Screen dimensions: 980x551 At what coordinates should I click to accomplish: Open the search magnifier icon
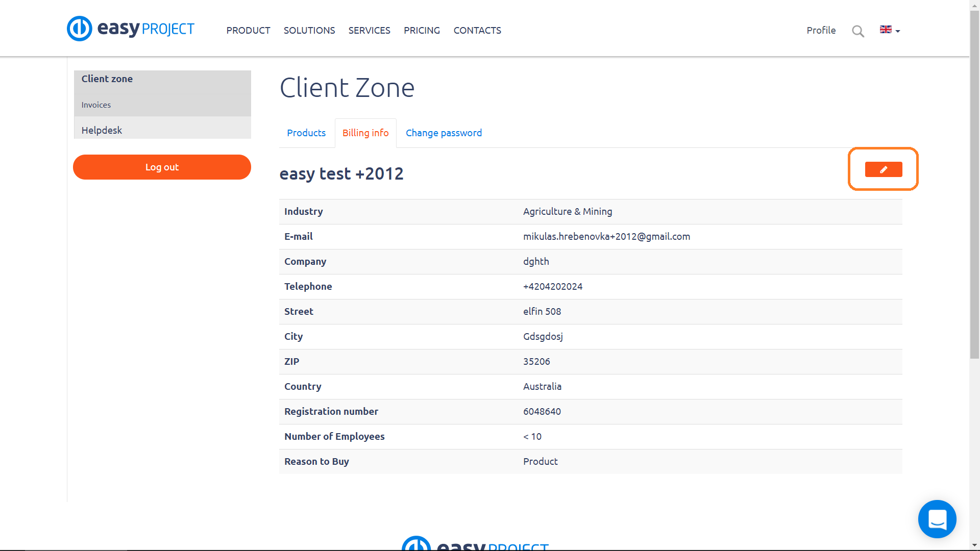pos(858,31)
